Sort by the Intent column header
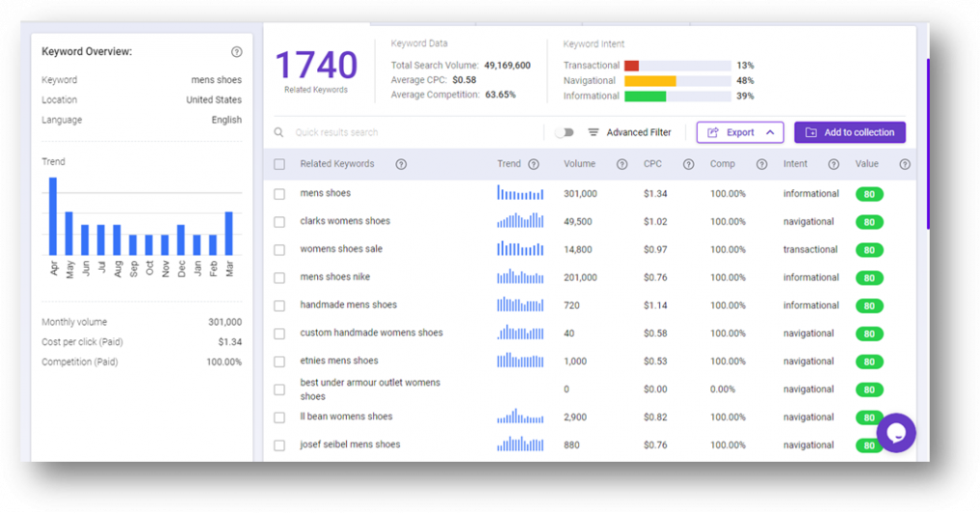Screen dimensions: 980x513 795,164
